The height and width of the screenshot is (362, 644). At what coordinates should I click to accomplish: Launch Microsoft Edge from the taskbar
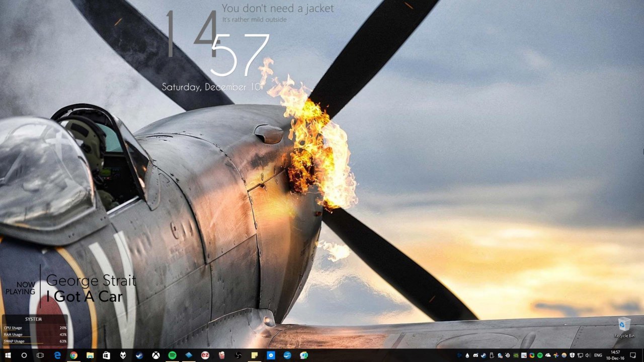(x=57, y=355)
